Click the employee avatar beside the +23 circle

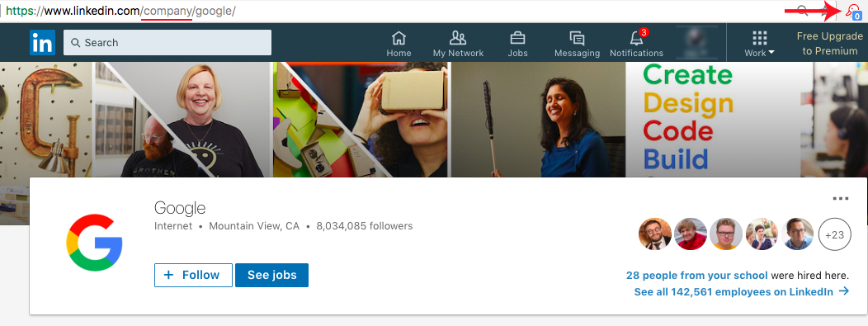point(798,234)
